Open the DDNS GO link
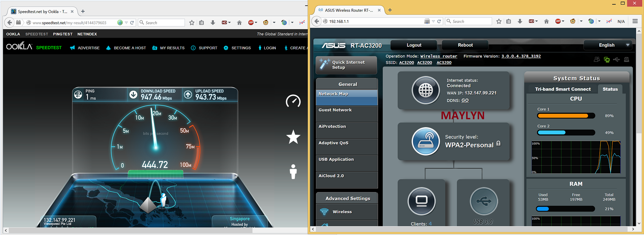This screenshot has width=644, height=235. point(465,100)
